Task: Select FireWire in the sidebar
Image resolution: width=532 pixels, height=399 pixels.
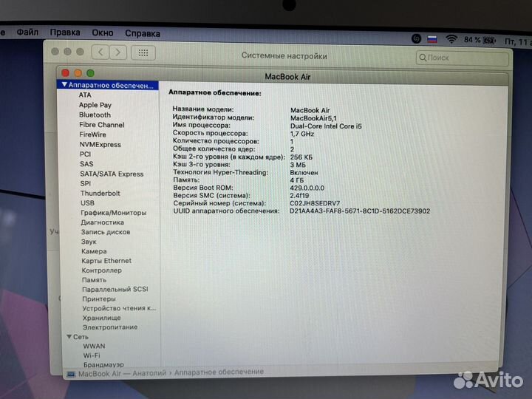Action: click(x=92, y=134)
